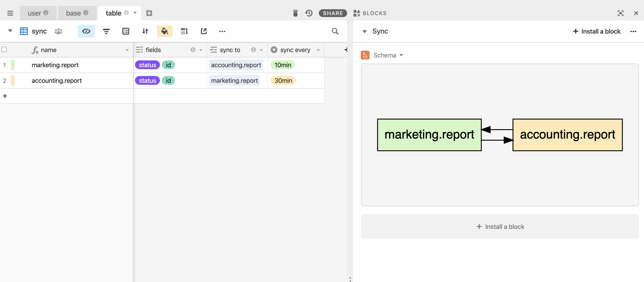
Task: Open the hamburger menu icon
Action: tap(10, 13)
